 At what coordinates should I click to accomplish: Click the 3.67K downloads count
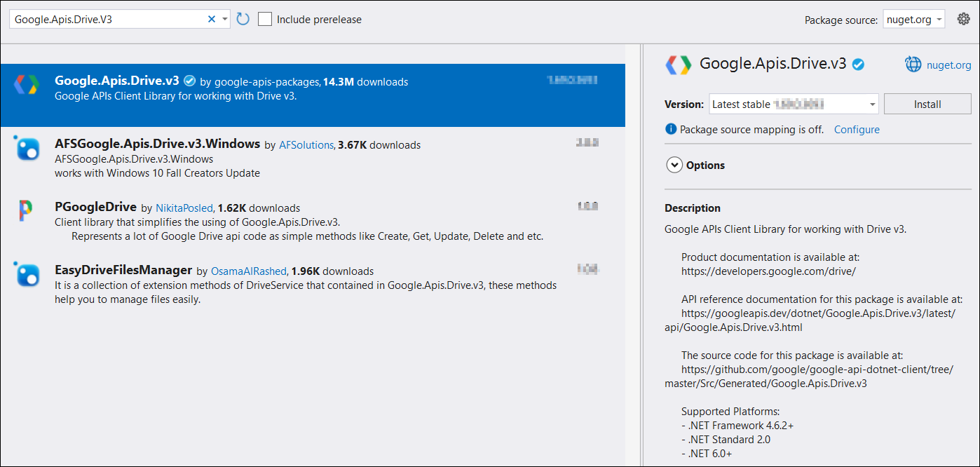point(379,145)
